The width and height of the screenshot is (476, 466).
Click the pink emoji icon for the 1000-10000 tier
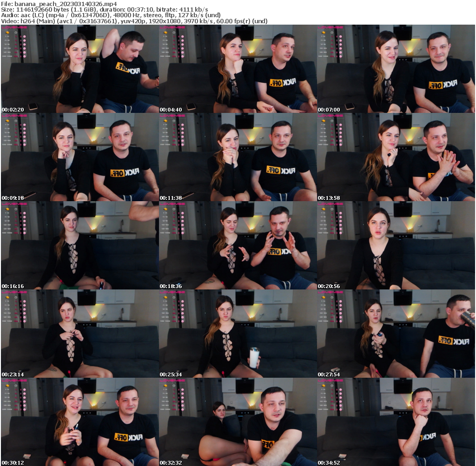tap(25, 57)
